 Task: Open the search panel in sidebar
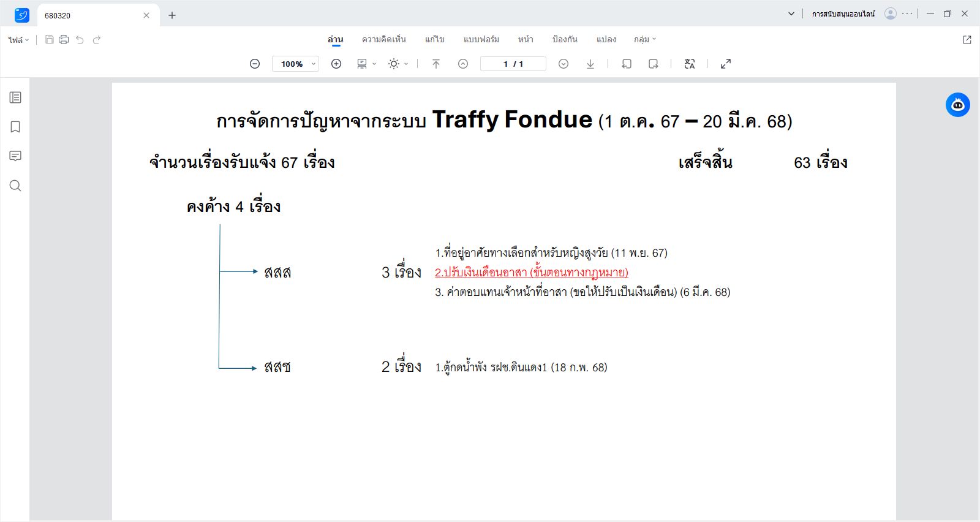pos(15,186)
